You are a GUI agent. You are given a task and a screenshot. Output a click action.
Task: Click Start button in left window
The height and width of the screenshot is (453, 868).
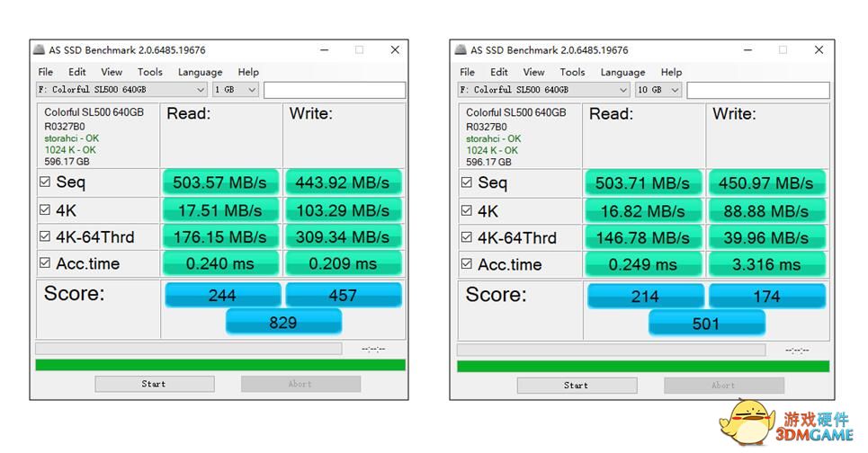(155, 384)
